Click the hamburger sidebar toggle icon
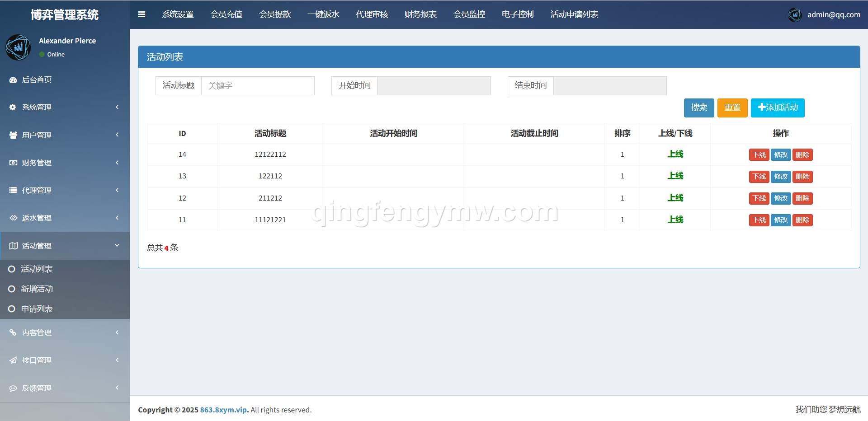Image resolution: width=868 pixels, height=421 pixels. [x=142, y=14]
